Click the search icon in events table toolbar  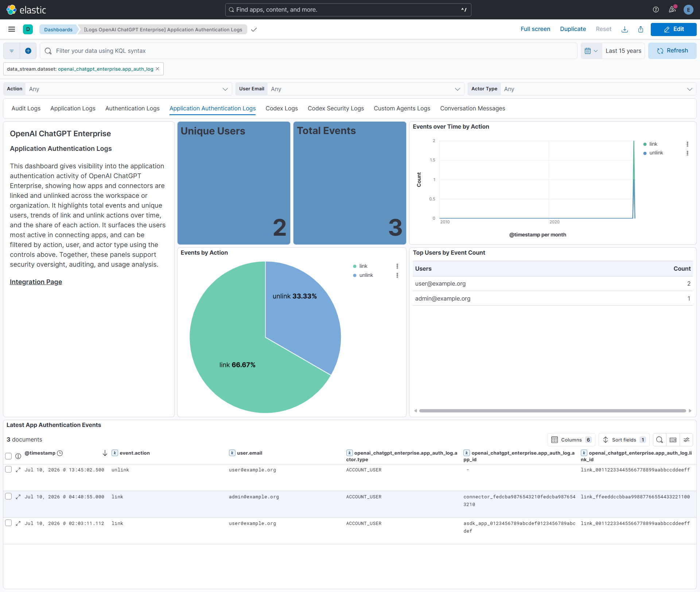[660, 440]
